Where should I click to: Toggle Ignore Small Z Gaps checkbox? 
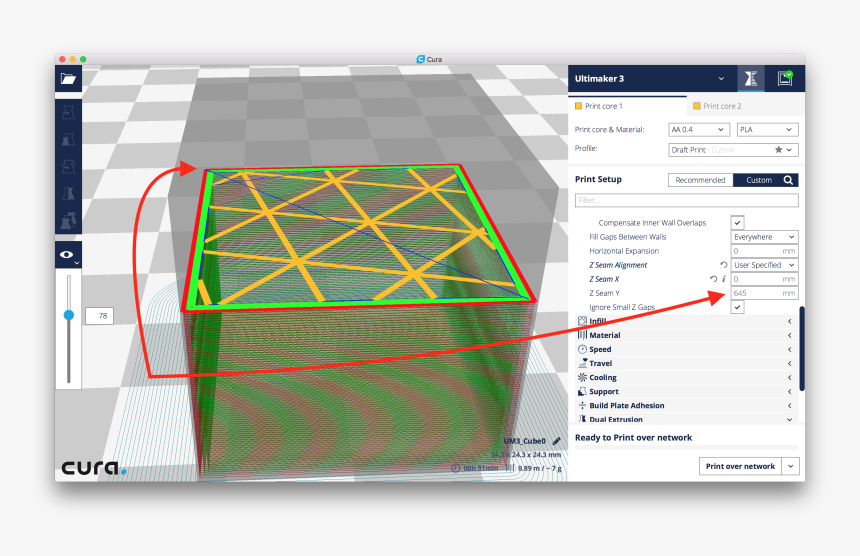tap(737, 307)
